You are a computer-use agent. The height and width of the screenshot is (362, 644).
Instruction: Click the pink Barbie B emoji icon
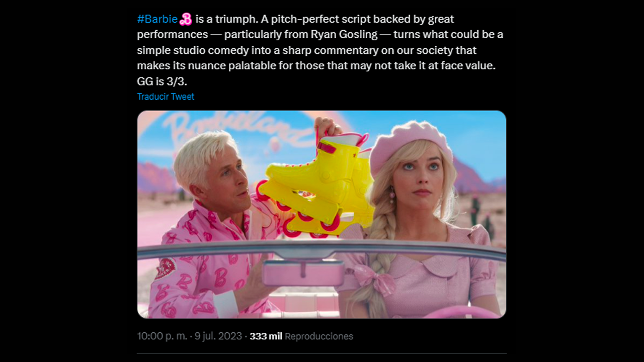point(186,20)
